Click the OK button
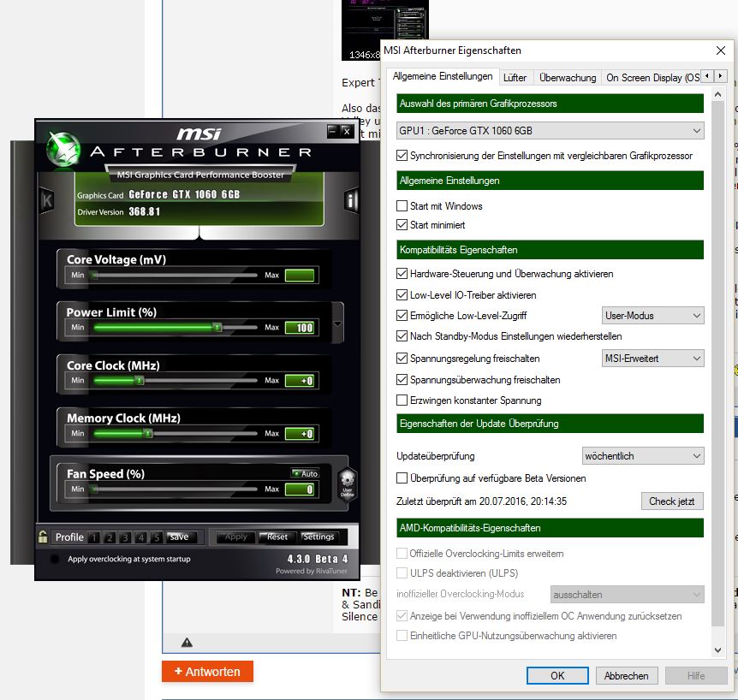The width and height of the screenshot is (738, 700). point(557,675)
